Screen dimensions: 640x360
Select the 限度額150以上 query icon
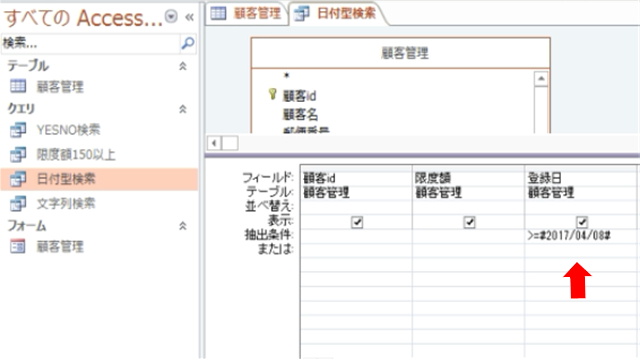[x=18, y=154]
